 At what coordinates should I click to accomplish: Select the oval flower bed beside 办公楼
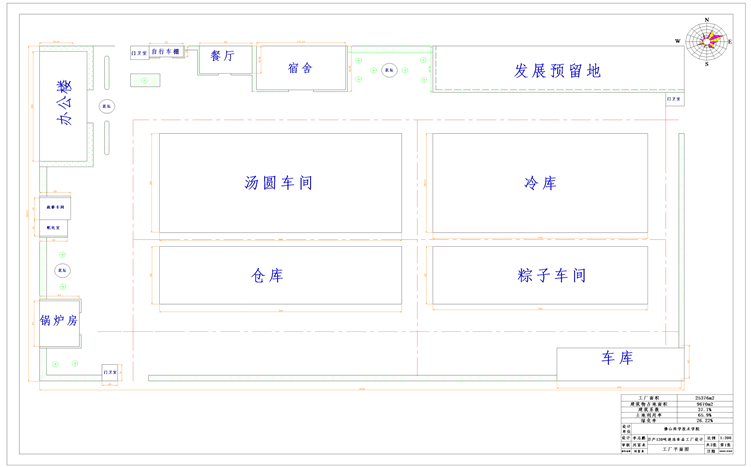[106, 106]
